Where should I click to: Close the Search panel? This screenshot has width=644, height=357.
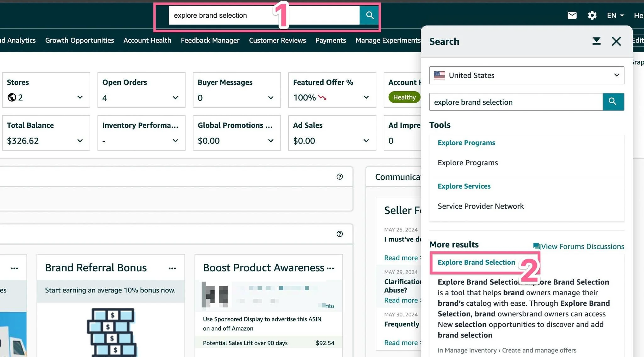tap(616, 41)
